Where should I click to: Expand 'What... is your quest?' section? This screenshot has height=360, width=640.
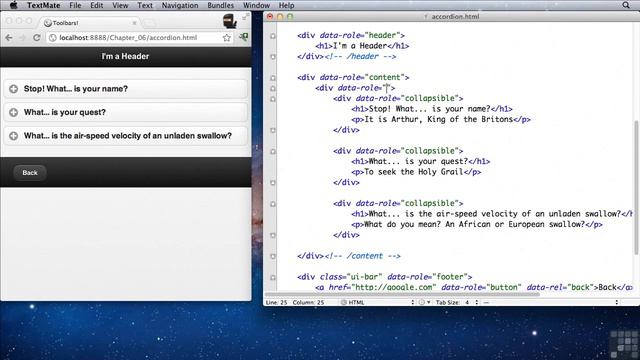pyautogui.click(x=126, y=112)
